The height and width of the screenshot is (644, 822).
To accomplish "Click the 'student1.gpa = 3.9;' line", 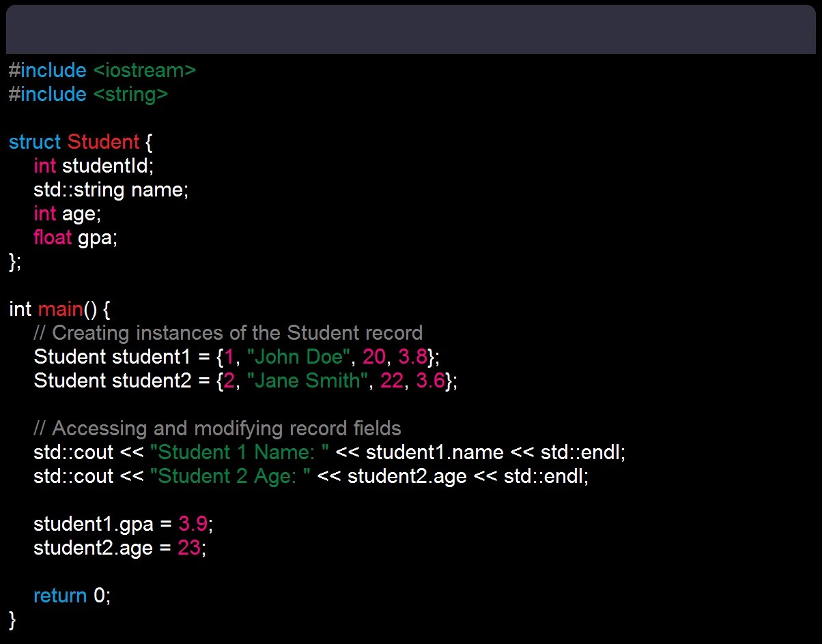I will [124, 524].
